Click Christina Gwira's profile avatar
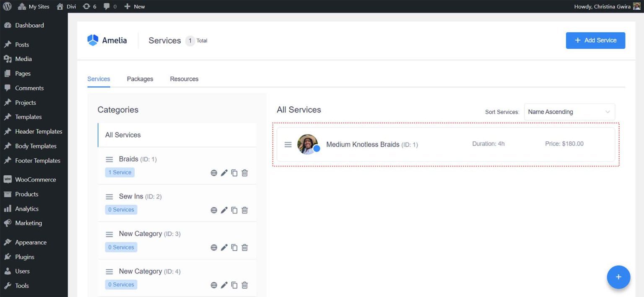Screen dimensions: 644x297 (638, 6)
